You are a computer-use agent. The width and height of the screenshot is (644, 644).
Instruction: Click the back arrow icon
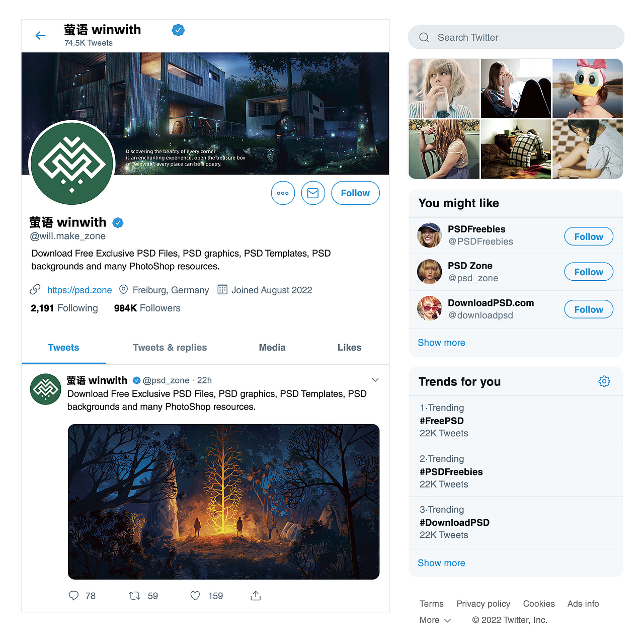pyautogui.click(x=41, y=35)
